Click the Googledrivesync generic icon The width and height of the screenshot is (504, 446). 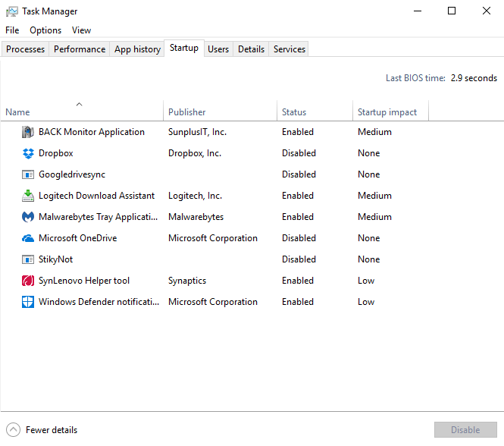coord(28,174)
